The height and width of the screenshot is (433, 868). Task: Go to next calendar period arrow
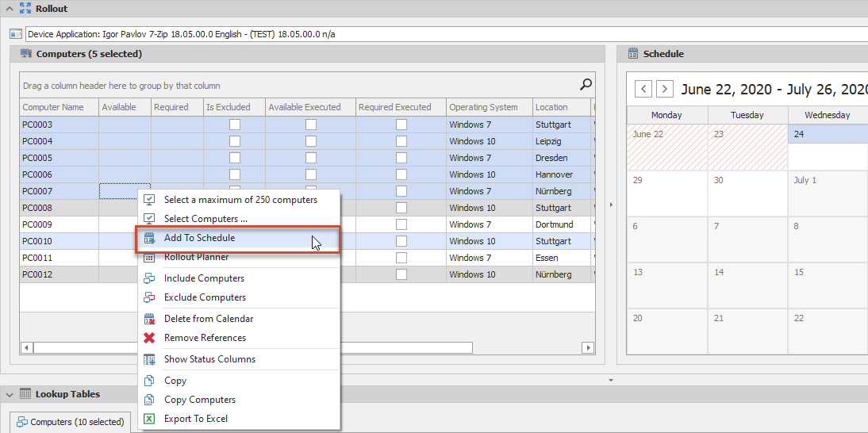pyautogui.click(x=665, y=89)
